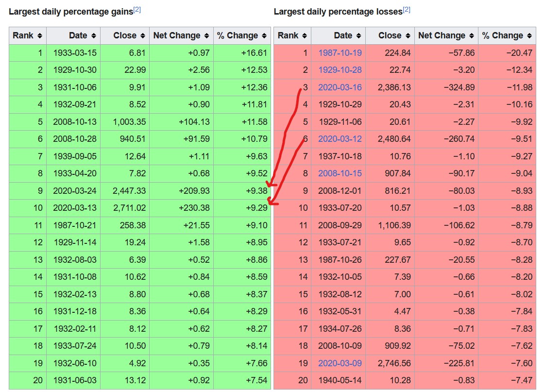
Task: Select the 1931-10-08 date cell
Action: 73,277
